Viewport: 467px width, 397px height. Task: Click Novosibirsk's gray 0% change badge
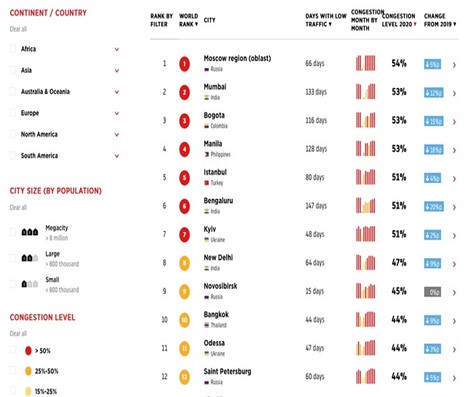[x=433, y=292]
